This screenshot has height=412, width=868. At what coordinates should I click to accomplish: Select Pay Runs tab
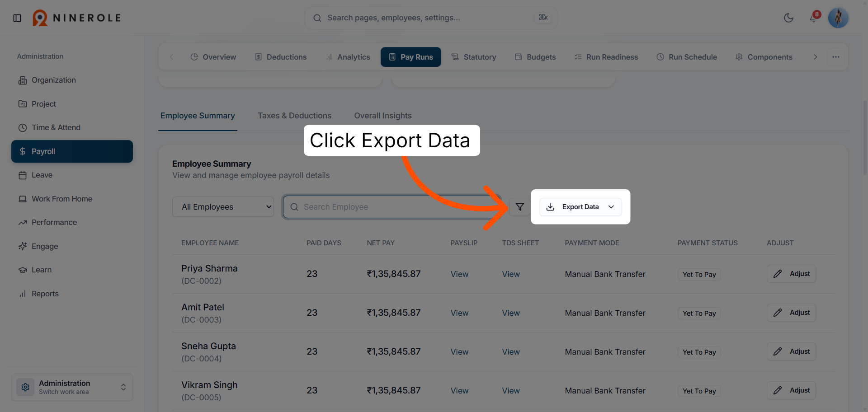point(411,57)
